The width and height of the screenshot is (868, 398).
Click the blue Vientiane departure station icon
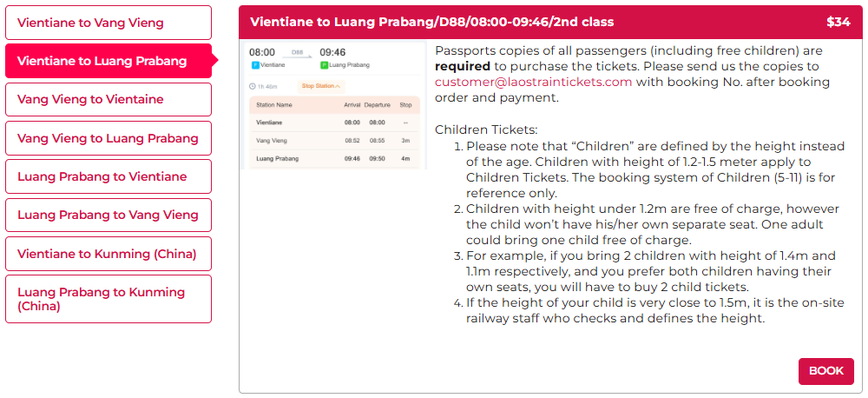pyautogui.click(x=254, y=65)
